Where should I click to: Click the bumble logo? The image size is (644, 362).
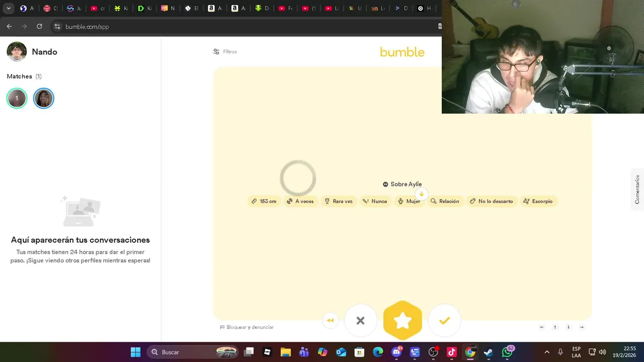click(x=402, y=52)
